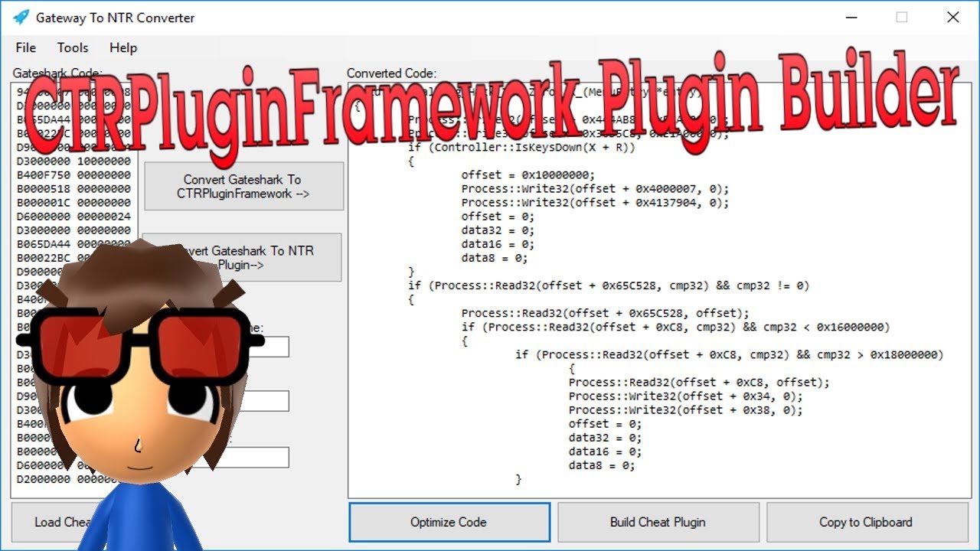Select Gateshark line B000001C 00000000
980x551 pixels.
(73, 203)
